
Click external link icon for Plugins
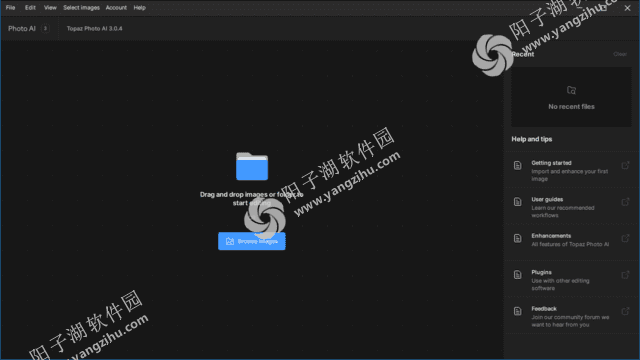pyautogui.click(x=625, y=275)
